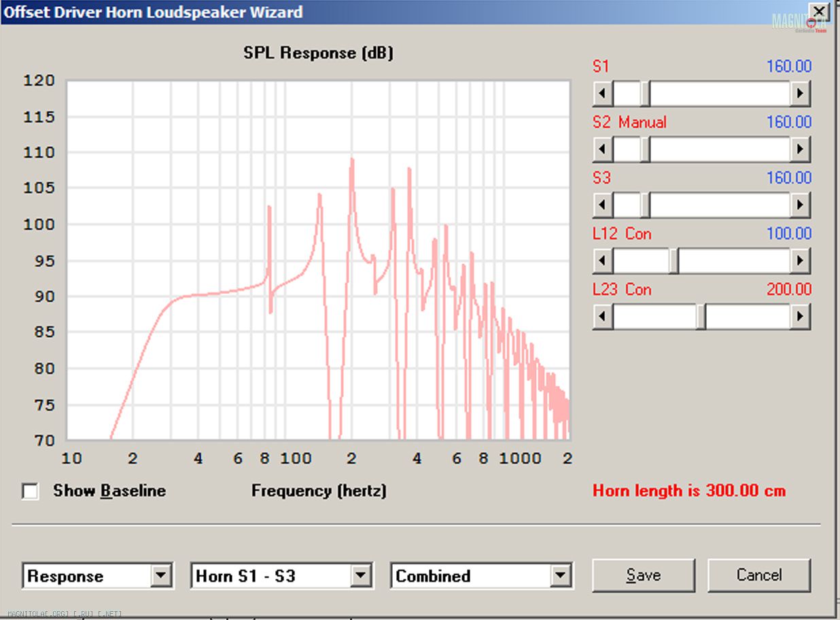
Task: Close the Loudspeaker Wizard window
Action: click(819, 12)
